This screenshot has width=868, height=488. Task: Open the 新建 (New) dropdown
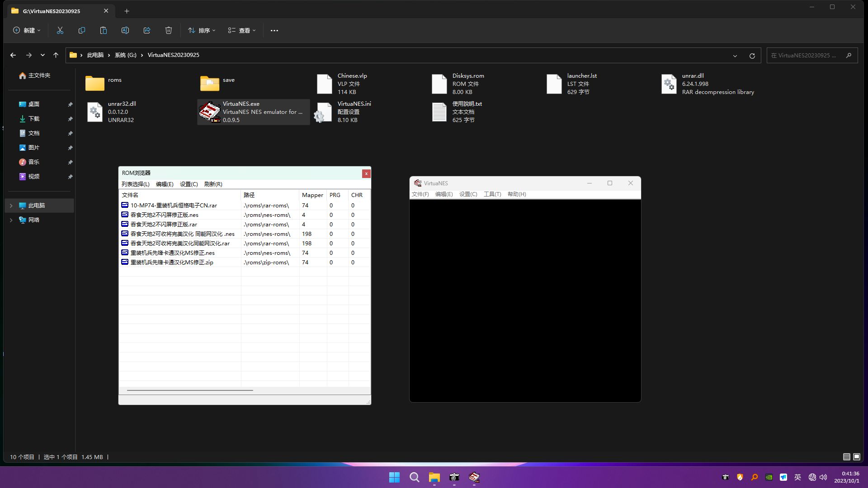tap(27, 30)
